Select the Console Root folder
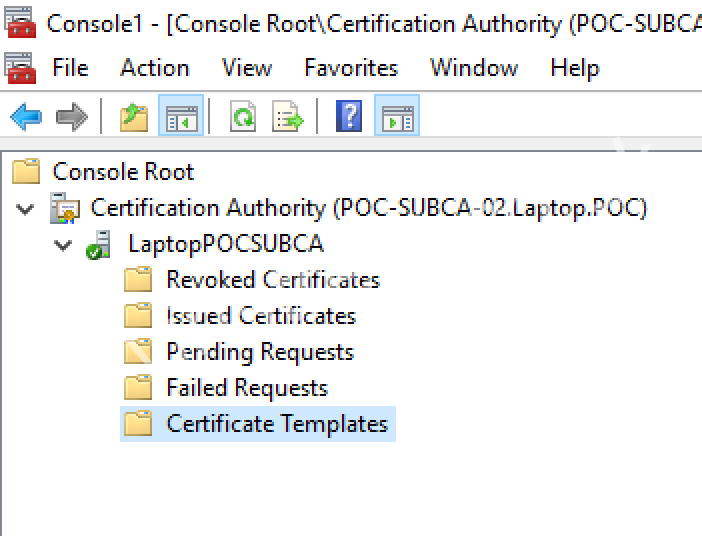Screen dimensions: 702x536 [x=122, y=172]
